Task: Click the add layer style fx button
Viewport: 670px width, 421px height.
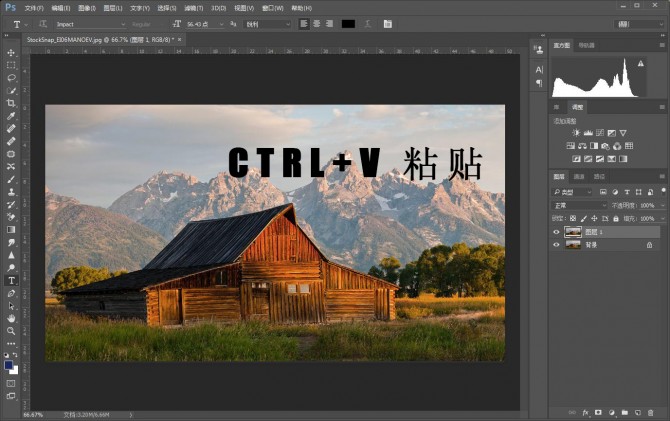Action: click(584, 412)
